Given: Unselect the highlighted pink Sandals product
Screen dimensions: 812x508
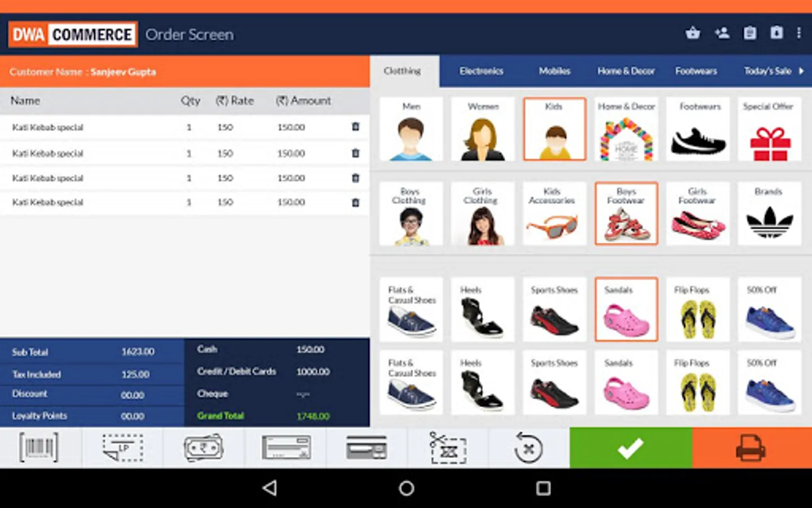Looking at the screenshot, I should (x=626, y=309).
